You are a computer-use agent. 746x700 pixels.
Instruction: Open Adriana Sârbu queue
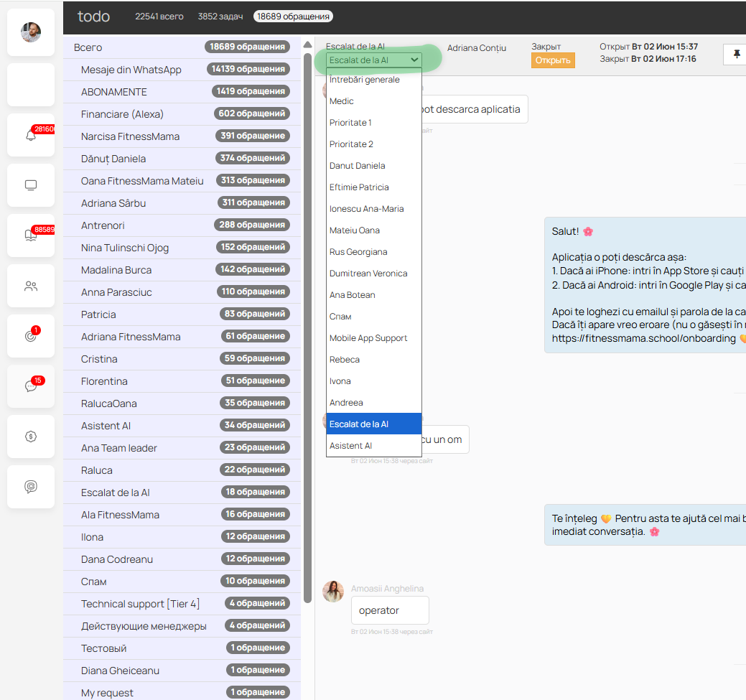coord(182,203)
